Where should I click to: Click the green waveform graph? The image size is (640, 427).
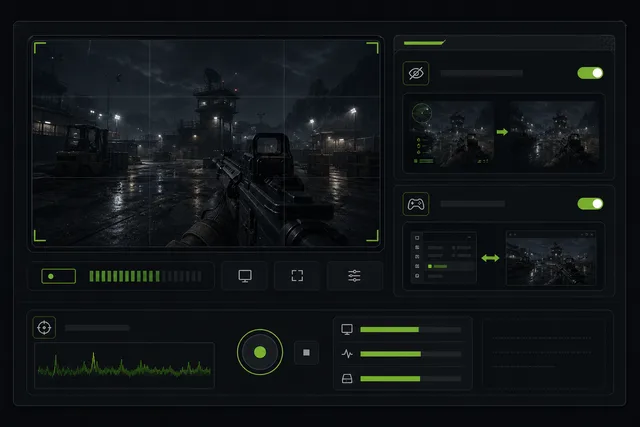(x=124, y=365)
